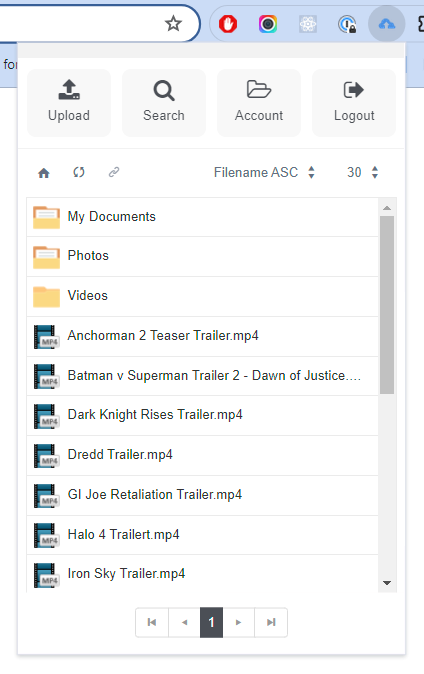Bookmark this page with the star icon
This screenshot has height=674, width=424.
pos(173,24)
